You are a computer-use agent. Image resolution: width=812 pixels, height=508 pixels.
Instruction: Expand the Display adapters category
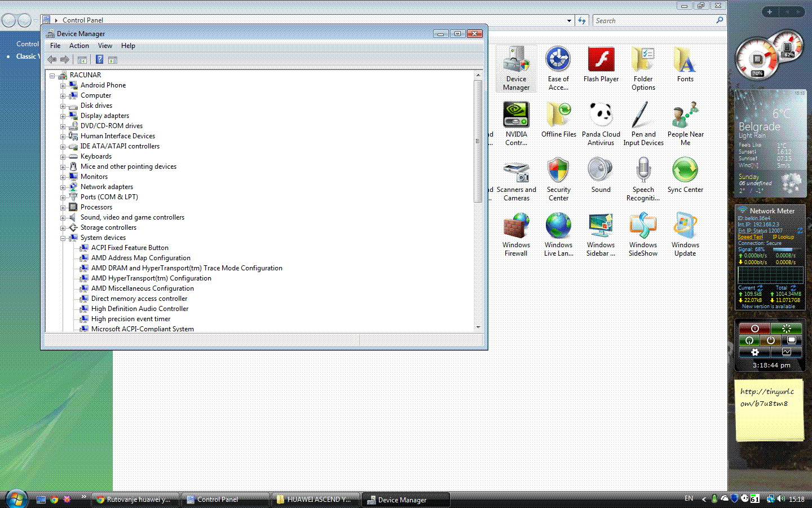coord(63,116)
